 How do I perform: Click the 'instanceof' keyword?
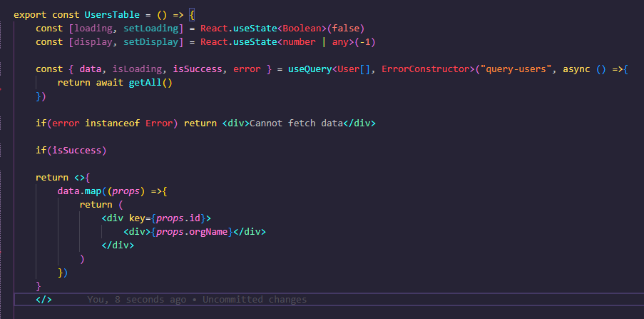(112, 123)
